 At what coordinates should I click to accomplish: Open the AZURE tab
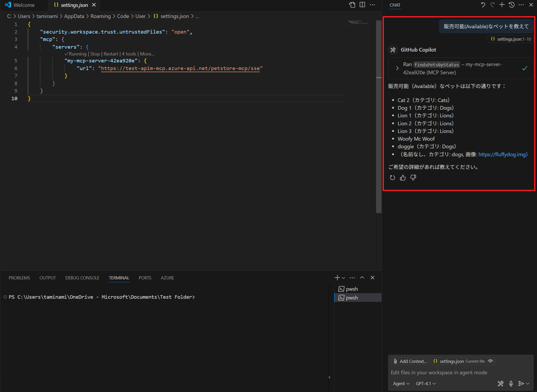167,278
